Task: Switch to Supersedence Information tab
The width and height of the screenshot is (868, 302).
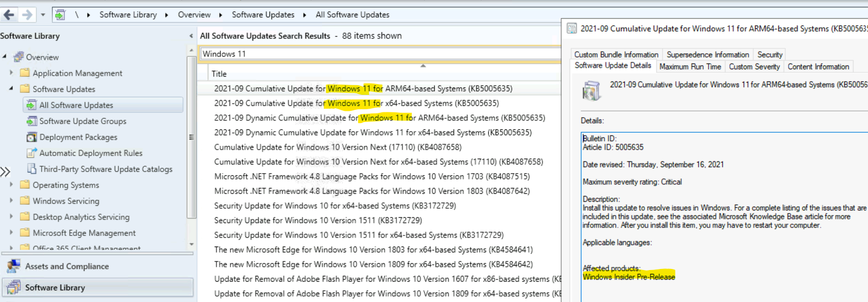Action: [707, 54]
